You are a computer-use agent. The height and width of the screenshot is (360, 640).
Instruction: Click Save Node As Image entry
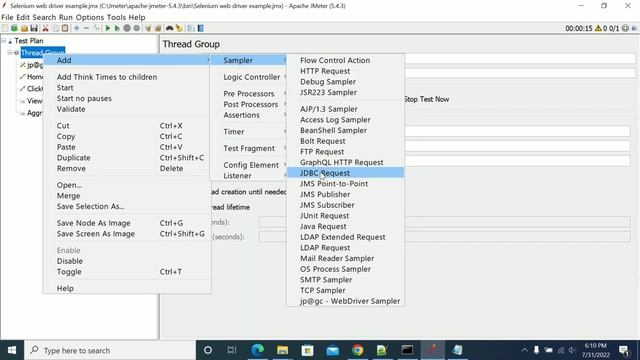[127, 223]
